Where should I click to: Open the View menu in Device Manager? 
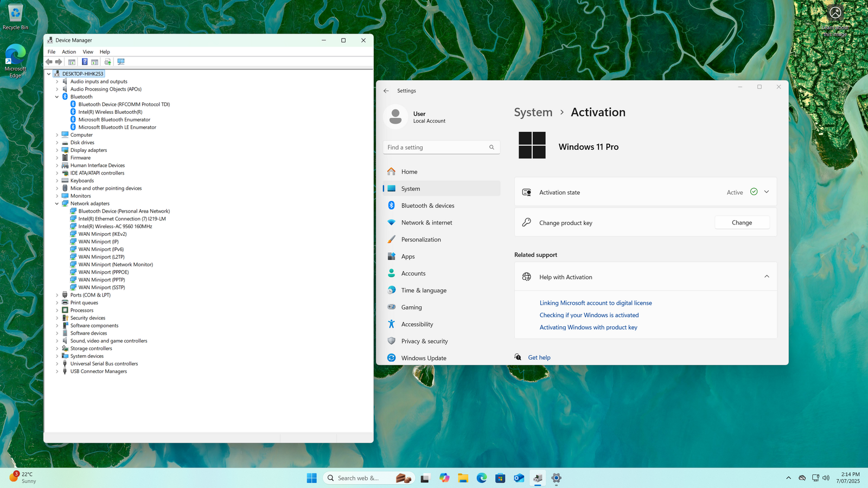88,52
